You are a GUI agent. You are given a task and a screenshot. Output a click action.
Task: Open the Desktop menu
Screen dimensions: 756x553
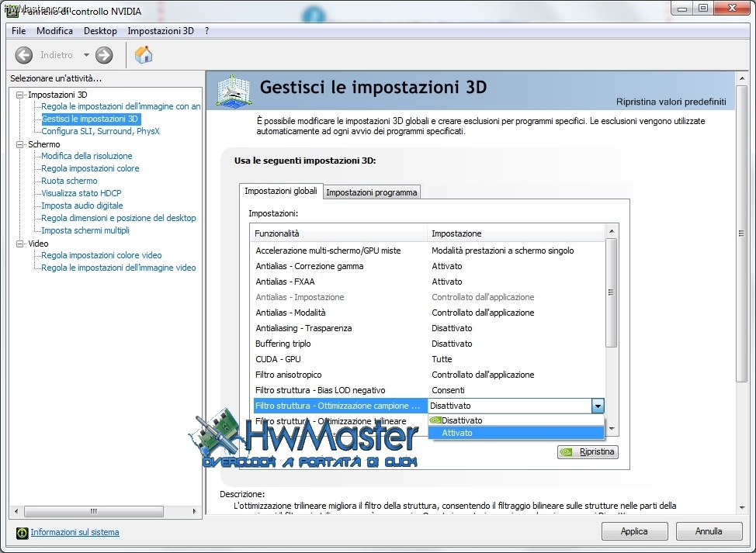tap(100, 31)
